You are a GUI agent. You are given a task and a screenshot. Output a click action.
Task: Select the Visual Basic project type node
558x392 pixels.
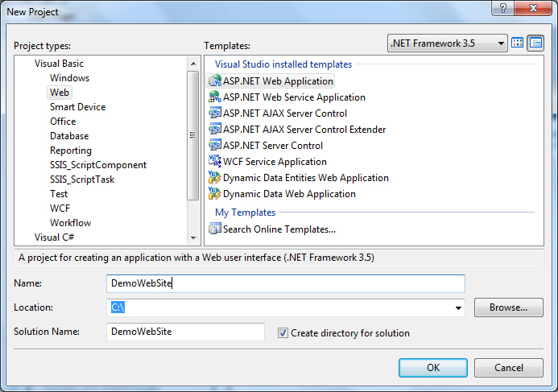(x=59, y=64)
